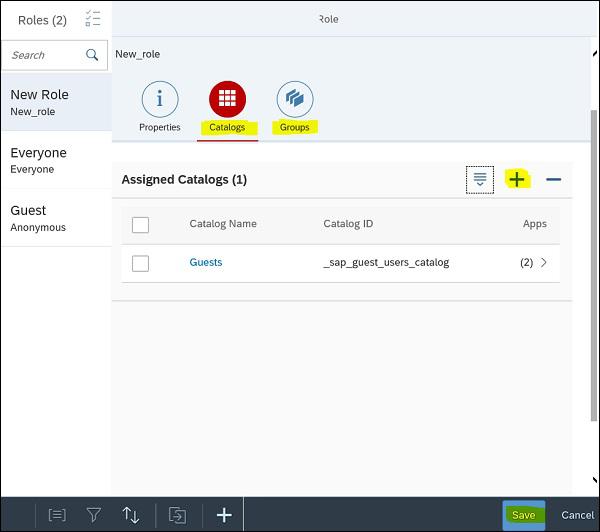Screen dimensions: 600x532
Task: Open the Properties info icon
Action: pos(160,100)
